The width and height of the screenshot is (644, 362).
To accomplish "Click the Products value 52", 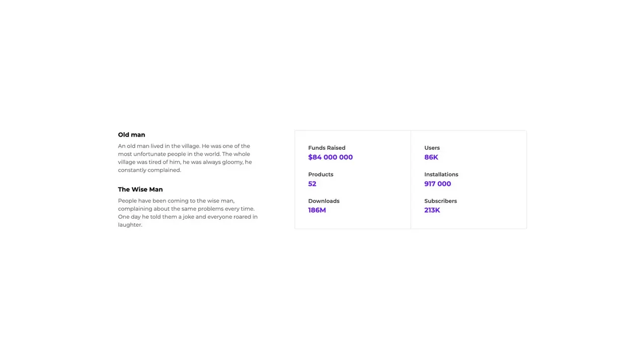I will [312, 184].
